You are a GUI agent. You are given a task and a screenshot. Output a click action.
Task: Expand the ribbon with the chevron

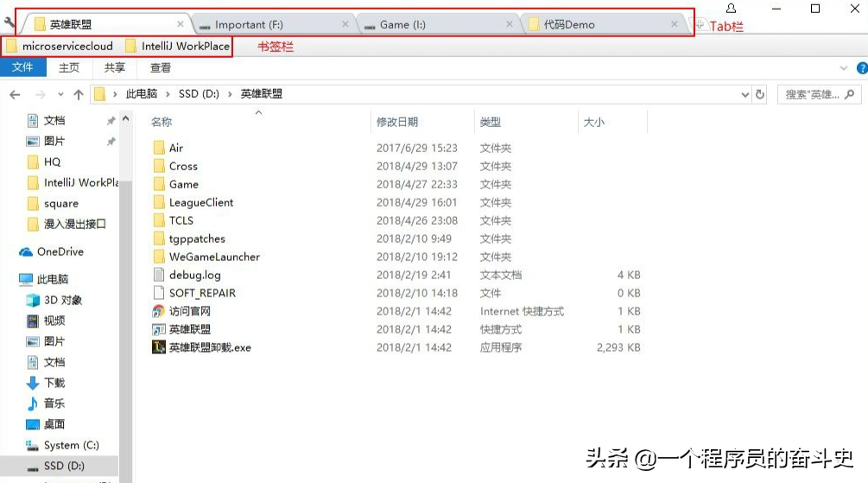(x=844, y=68)
